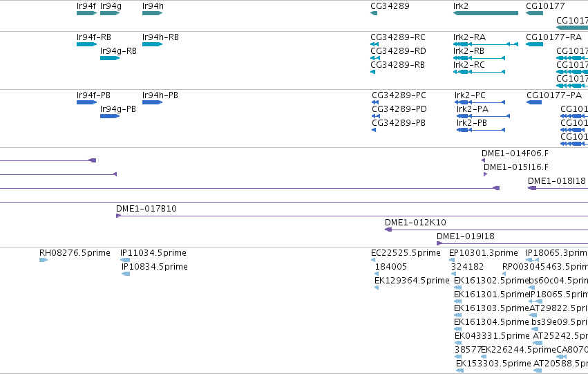The image size is (588, 374).
Task: Open the Ir94f-RB transcript
Action: (86, 44)
